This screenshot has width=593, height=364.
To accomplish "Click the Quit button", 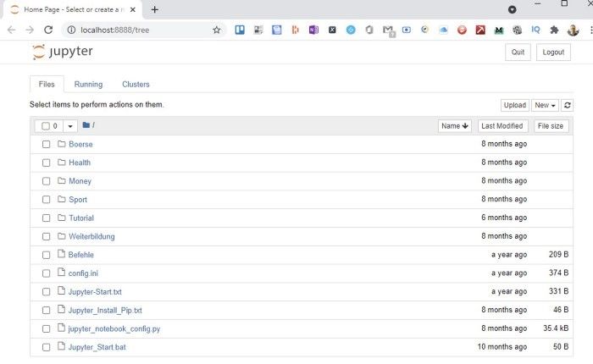I will coord(518,52).
